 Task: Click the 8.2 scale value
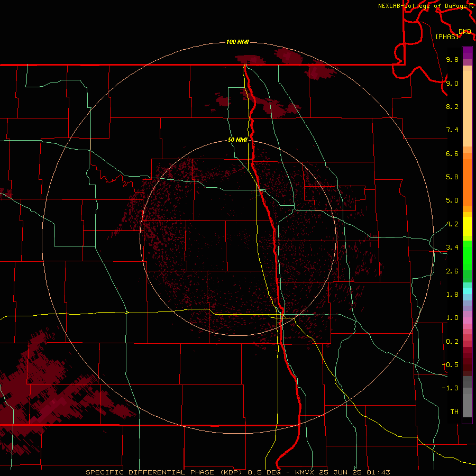(452, 106)
